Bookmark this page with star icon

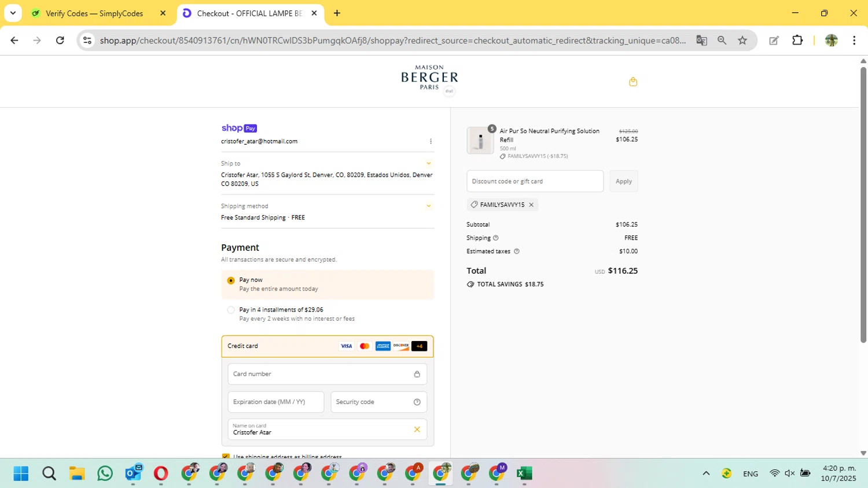coord(742,41)
